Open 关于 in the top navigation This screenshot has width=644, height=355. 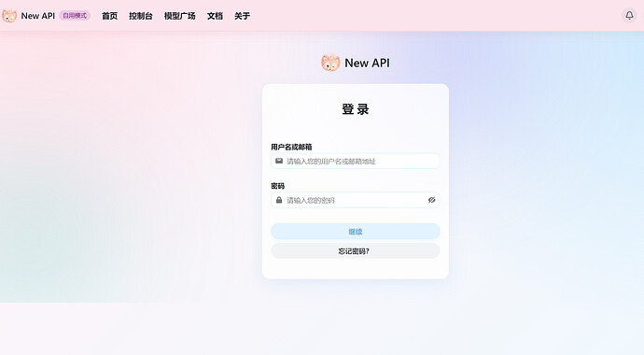pyautogui.click(x=242, y=16)
